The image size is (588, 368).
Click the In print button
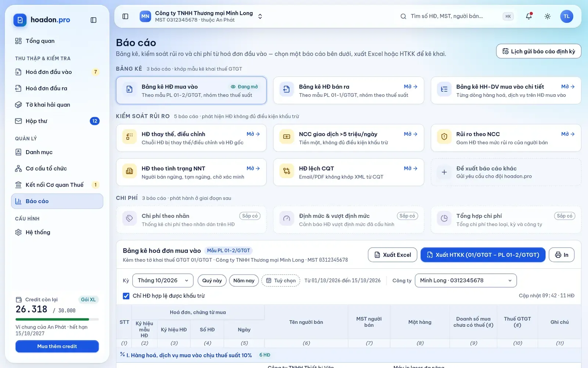point(562,255)
